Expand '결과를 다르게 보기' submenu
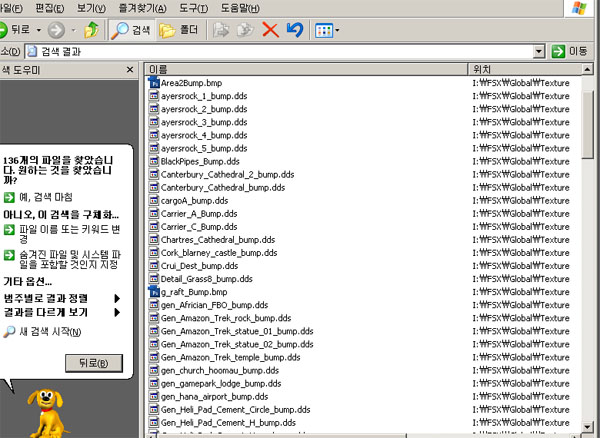600x438 pixels. pos(62,312)
